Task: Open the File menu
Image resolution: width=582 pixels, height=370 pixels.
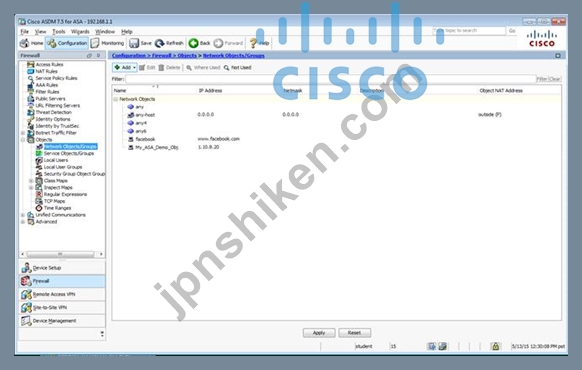Action: click(24, 32)
